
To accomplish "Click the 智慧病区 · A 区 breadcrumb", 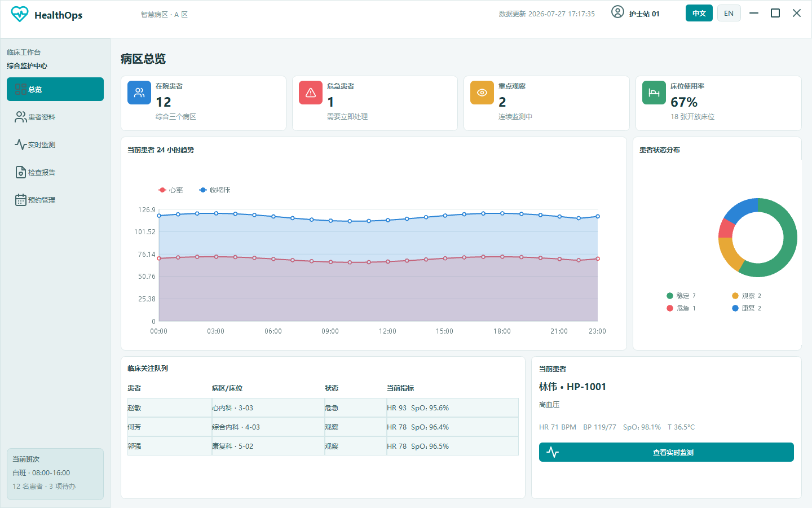I will pos(164,15).
